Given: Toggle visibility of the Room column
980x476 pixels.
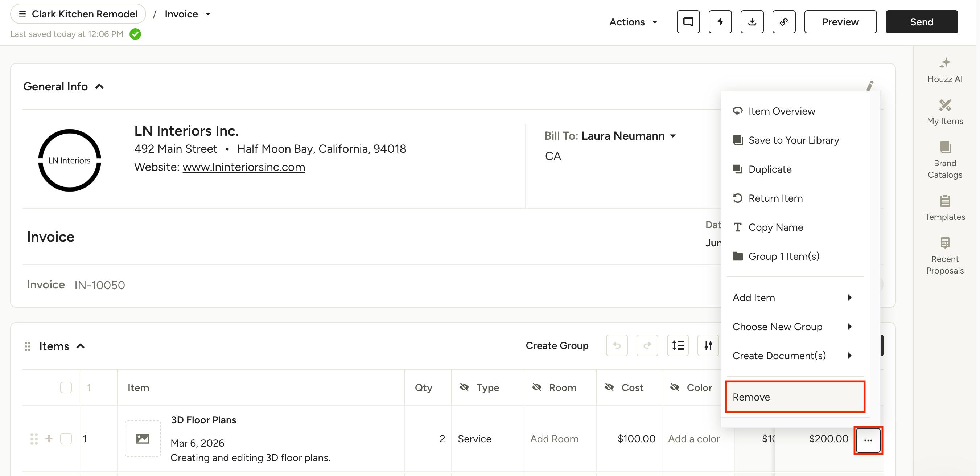Looking at the screenshot, I should 536,387.
